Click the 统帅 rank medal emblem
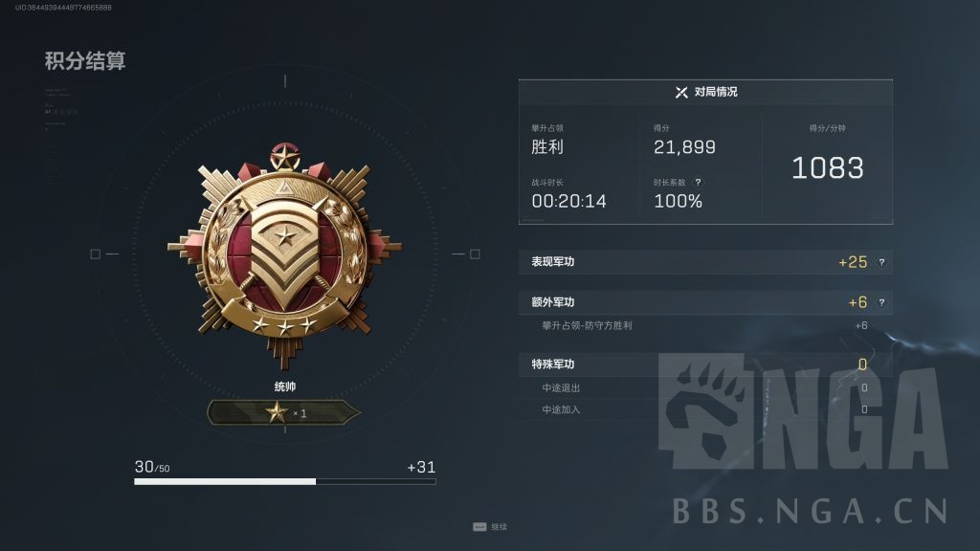 click(285, 254)
